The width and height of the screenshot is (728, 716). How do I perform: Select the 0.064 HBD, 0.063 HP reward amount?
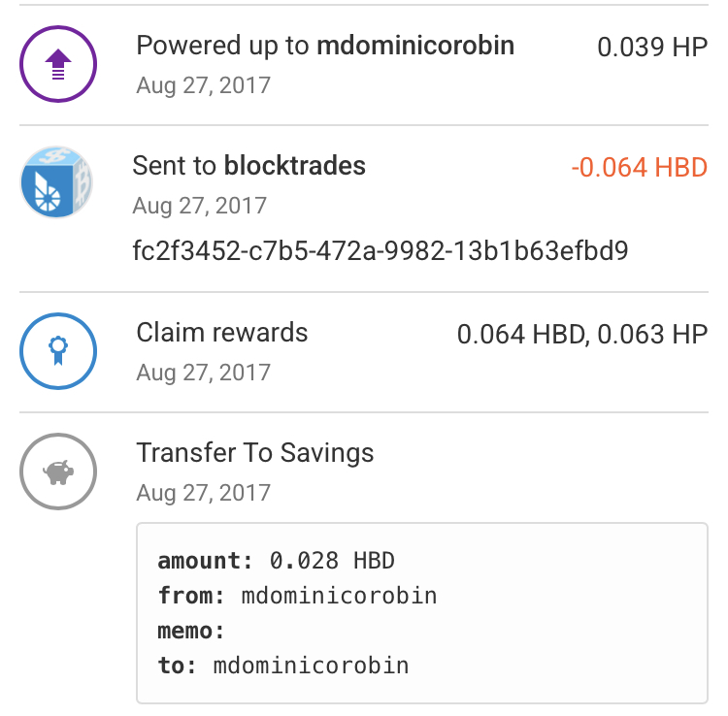point(582,335)
